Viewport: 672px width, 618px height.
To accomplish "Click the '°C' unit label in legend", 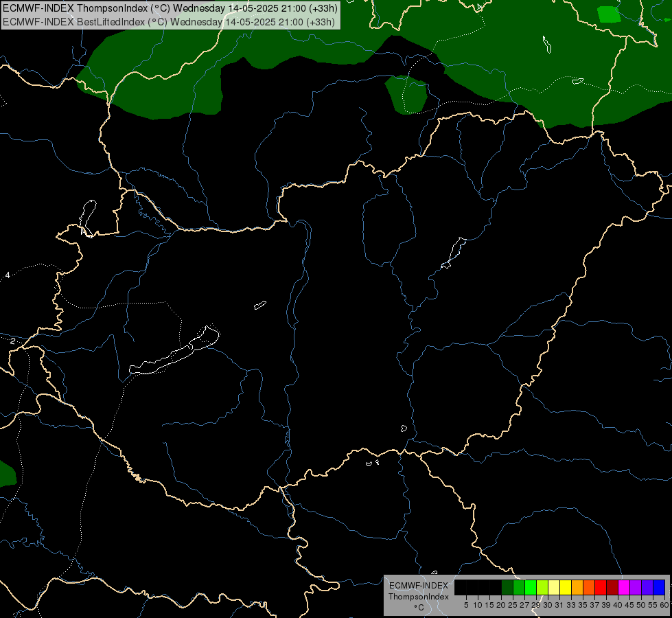I will tap(419, 607).
